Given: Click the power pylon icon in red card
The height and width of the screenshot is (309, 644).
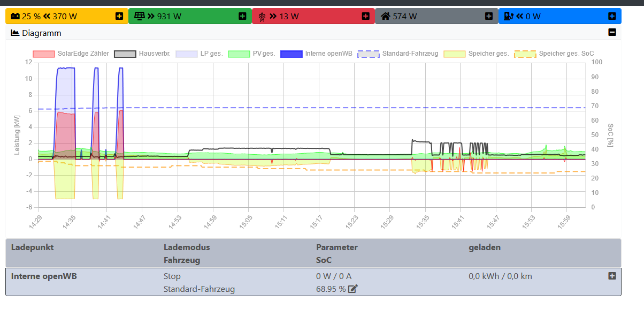Looking at the screenshot, I should pos(262,17).
